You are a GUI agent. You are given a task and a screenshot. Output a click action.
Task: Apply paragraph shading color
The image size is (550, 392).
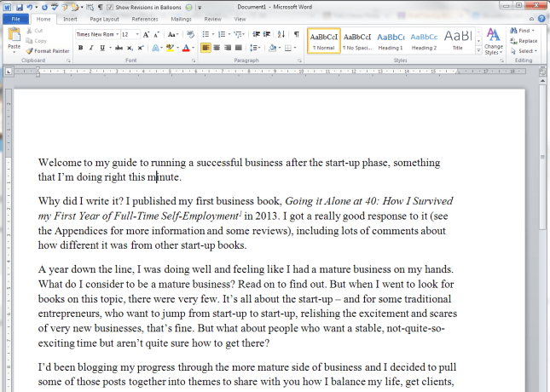point(272,48)
